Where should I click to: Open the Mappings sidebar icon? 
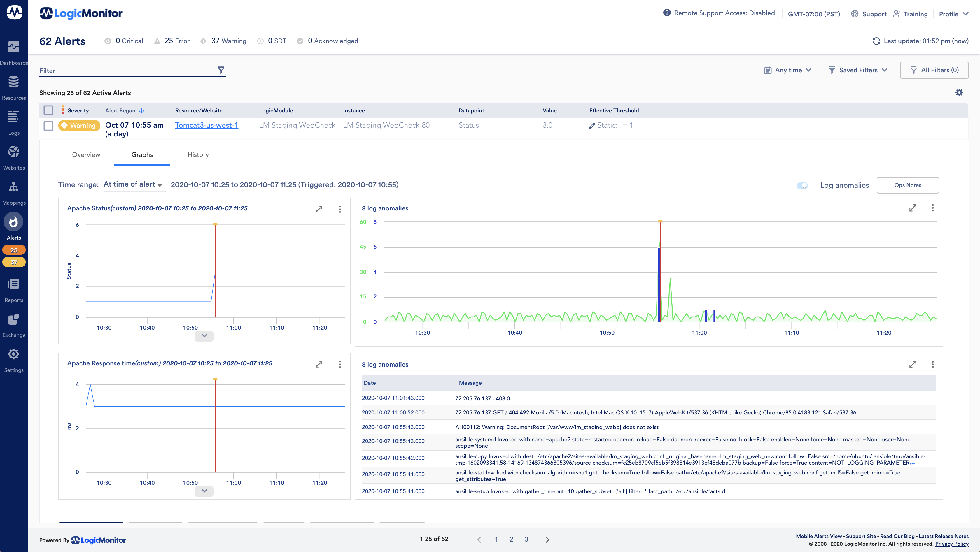point(14,187)
